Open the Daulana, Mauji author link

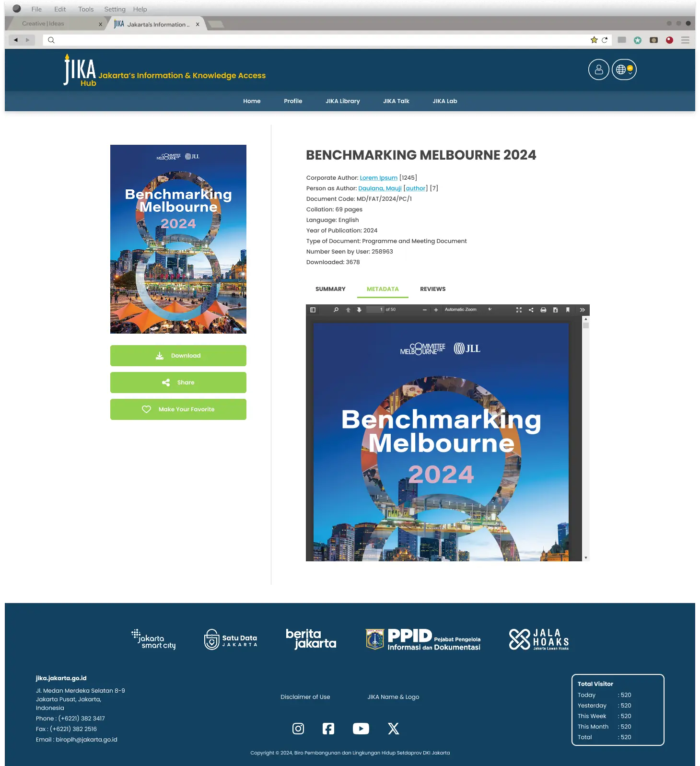click(x=380, y=188)
